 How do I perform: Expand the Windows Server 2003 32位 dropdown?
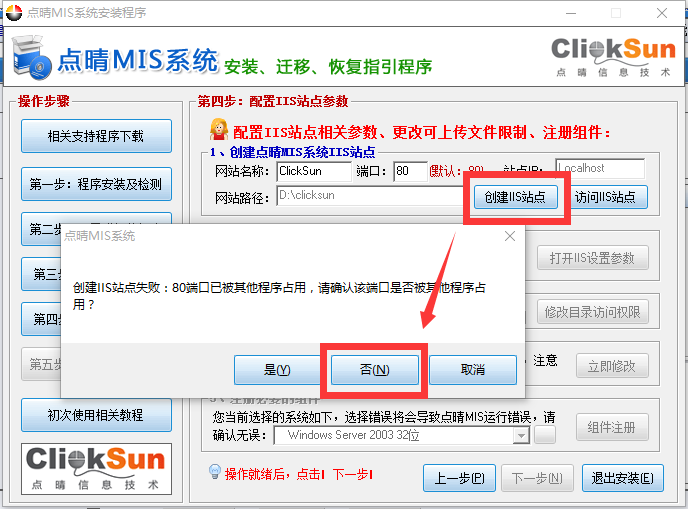pyautogui.click(x=521, y=436)
